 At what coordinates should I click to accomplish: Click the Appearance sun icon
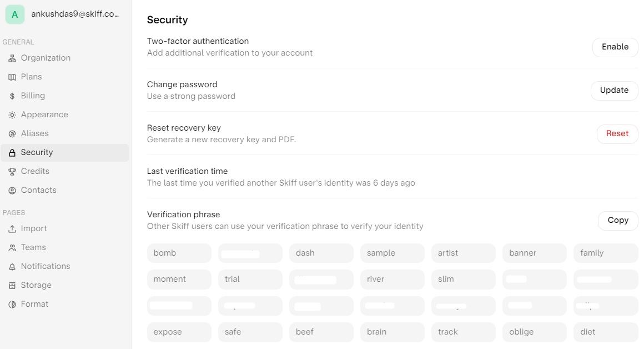click(x=12, y=114)
